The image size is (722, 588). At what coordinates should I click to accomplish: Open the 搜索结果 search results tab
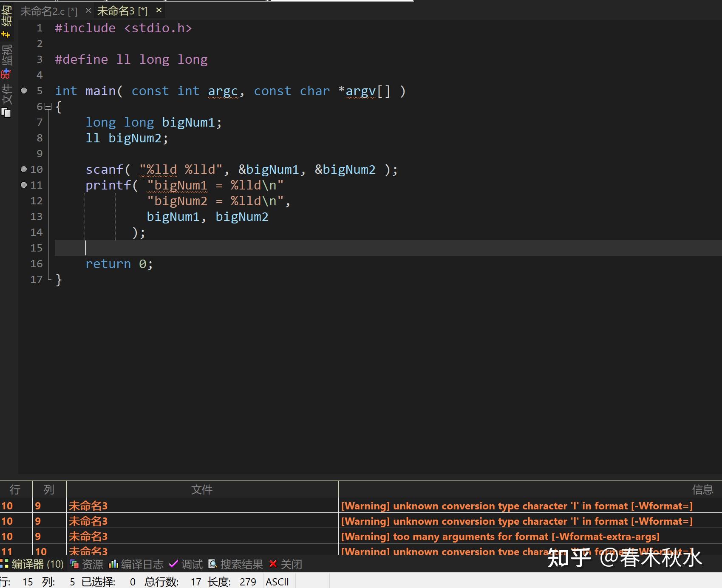point(236,564)
